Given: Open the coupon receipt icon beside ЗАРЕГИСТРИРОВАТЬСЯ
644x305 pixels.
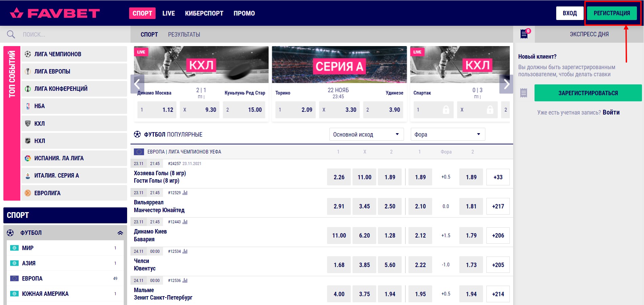Looking at the screenshot, I should (x=524, y=93).
